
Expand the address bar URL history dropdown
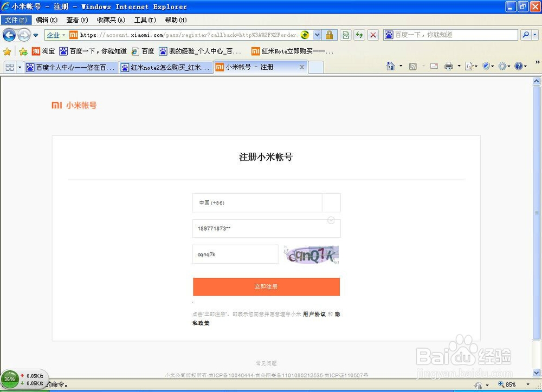click(x=317, y=35)
